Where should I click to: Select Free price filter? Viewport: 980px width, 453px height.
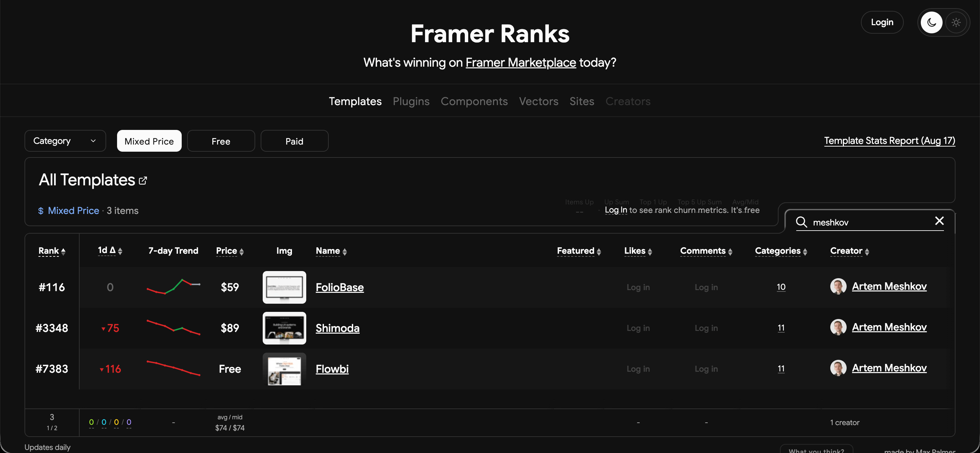click(x=220, y=141)
